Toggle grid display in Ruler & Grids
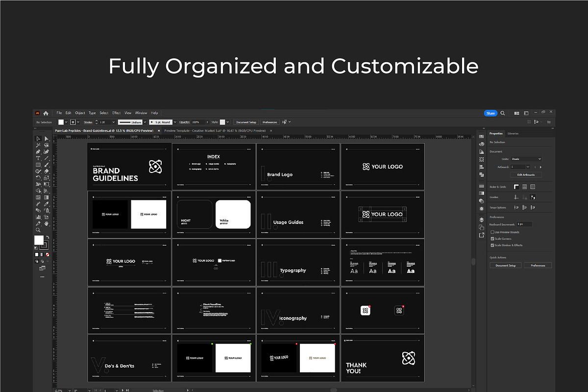 [x=524, y=187]
